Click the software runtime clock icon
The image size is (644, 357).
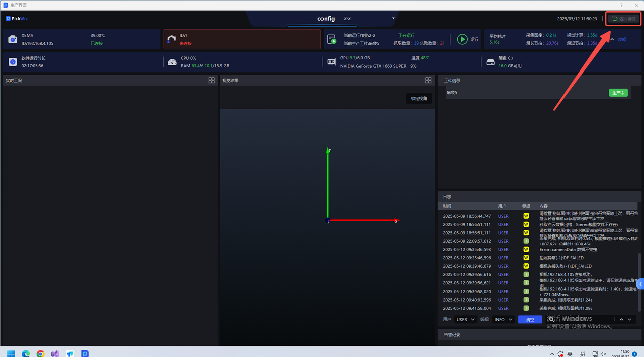13,62
